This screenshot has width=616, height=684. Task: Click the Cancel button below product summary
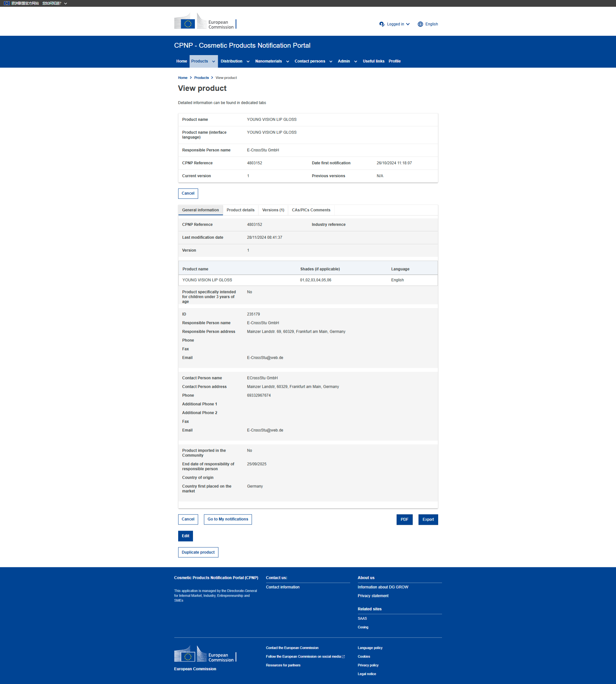point(188,194)
